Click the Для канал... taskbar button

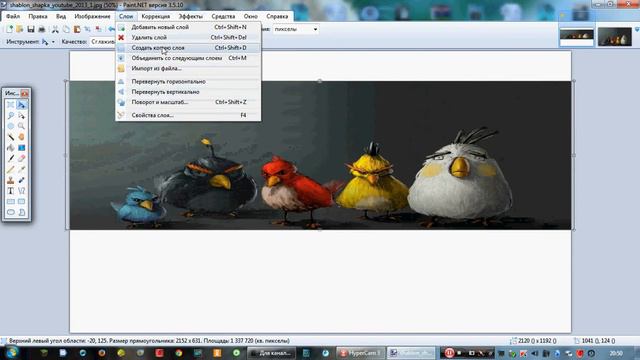[x=271, y=353]
